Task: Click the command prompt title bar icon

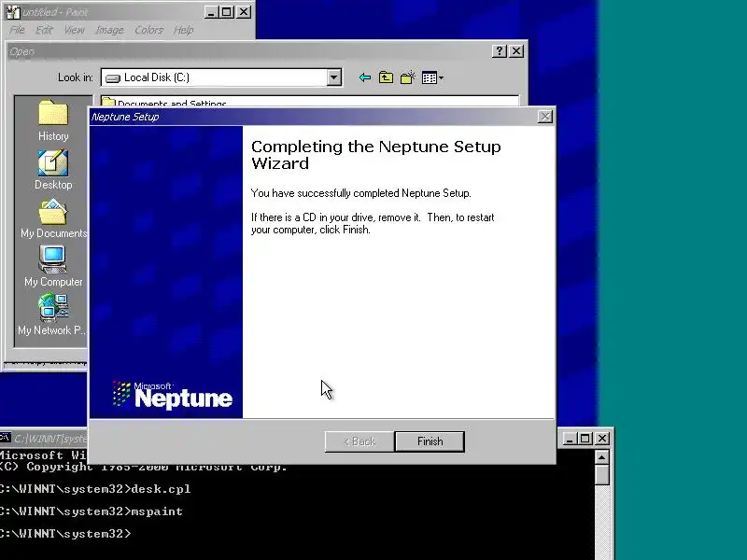Action: point(6,438)
